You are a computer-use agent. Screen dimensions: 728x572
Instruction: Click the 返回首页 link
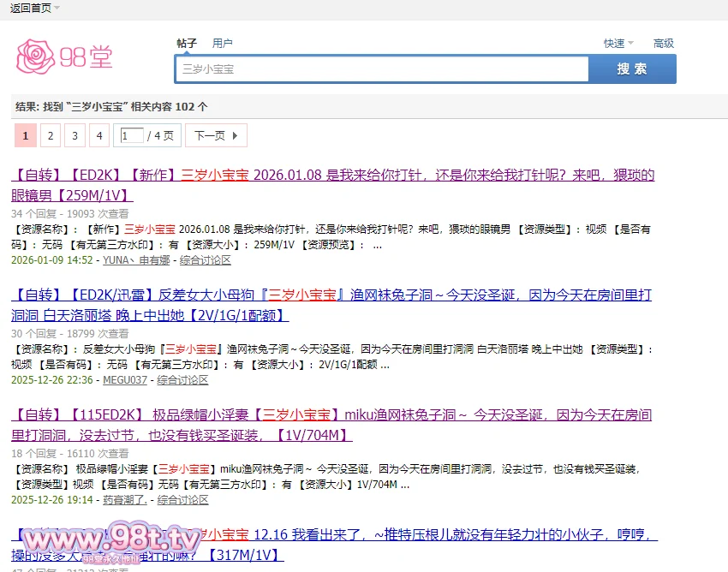tap(30, 8)
